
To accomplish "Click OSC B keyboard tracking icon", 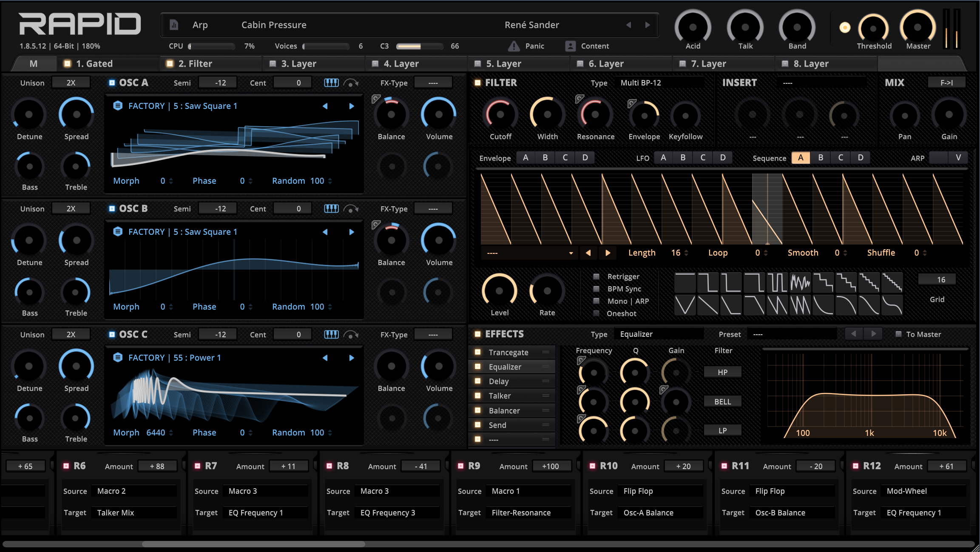I will [331, 209].
